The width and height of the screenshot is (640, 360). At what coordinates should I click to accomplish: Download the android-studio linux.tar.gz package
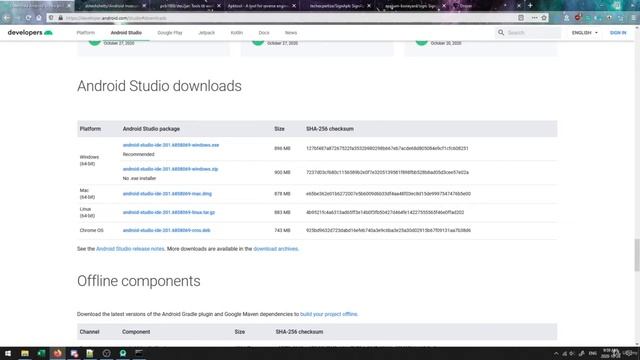pos(169,212)
